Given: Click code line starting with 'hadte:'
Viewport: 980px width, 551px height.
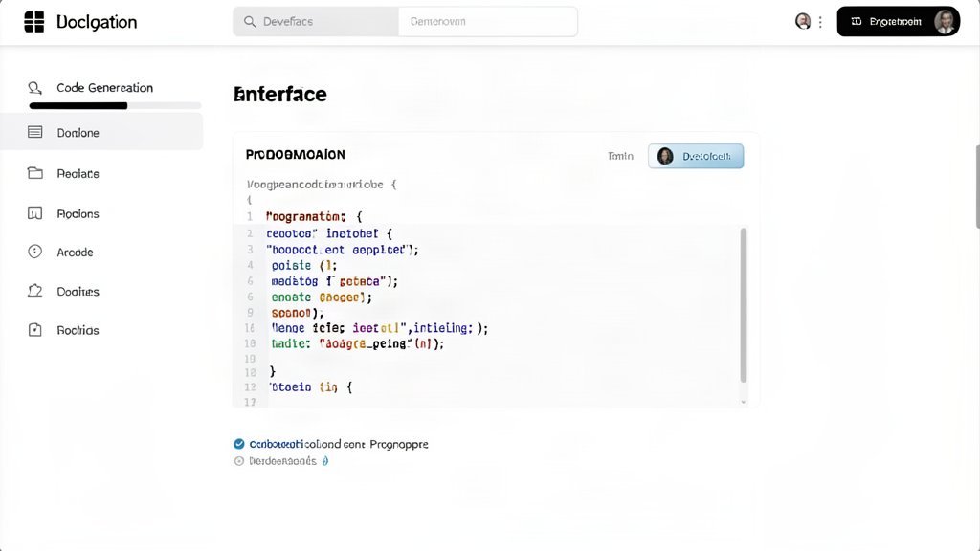Looking at the screenshot, I should click(x=358, y=343).
